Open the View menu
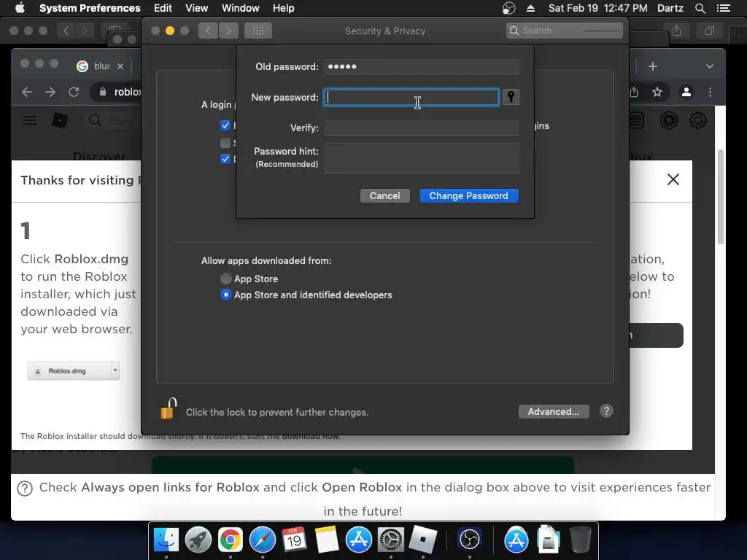 tap(197, 8)
